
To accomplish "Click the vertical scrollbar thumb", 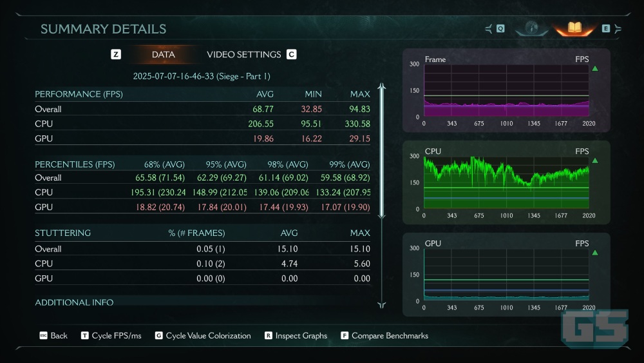I will 382,150.
